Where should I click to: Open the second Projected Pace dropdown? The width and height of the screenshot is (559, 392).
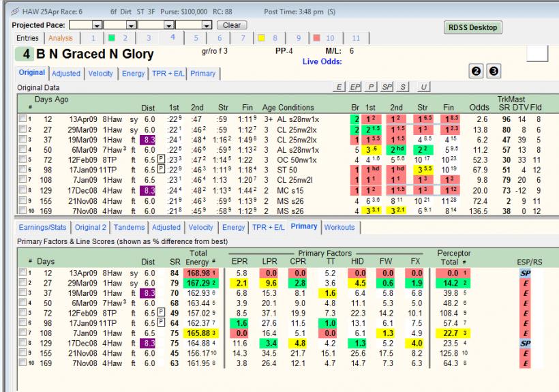tap(131, 25)
